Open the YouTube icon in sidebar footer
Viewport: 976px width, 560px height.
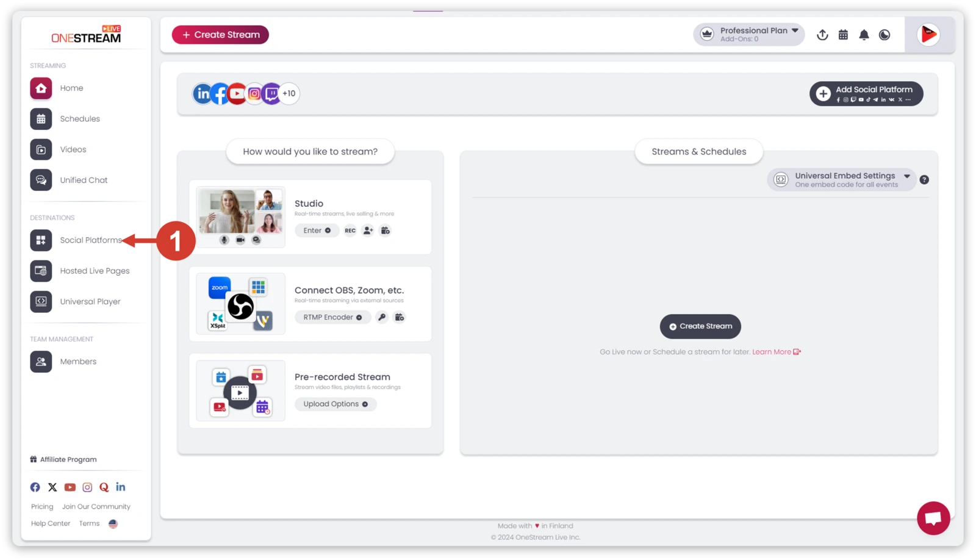pyautogui.click(x=70, y=487)
